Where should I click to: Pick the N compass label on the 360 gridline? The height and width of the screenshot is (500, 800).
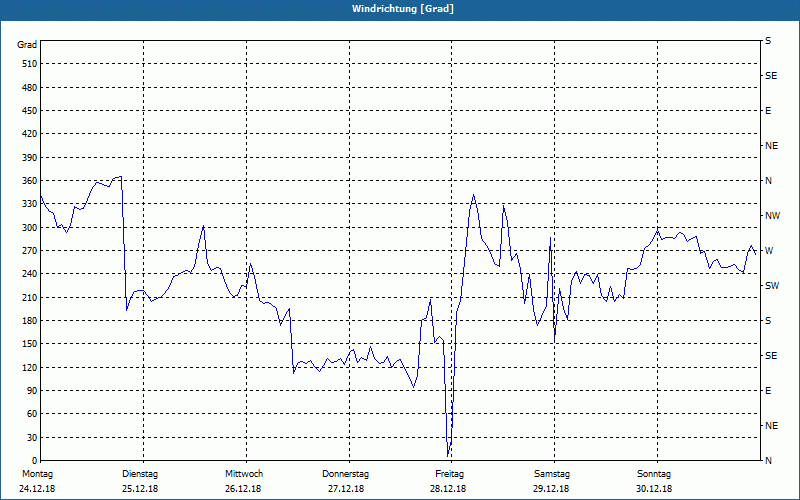pos(768,181)
